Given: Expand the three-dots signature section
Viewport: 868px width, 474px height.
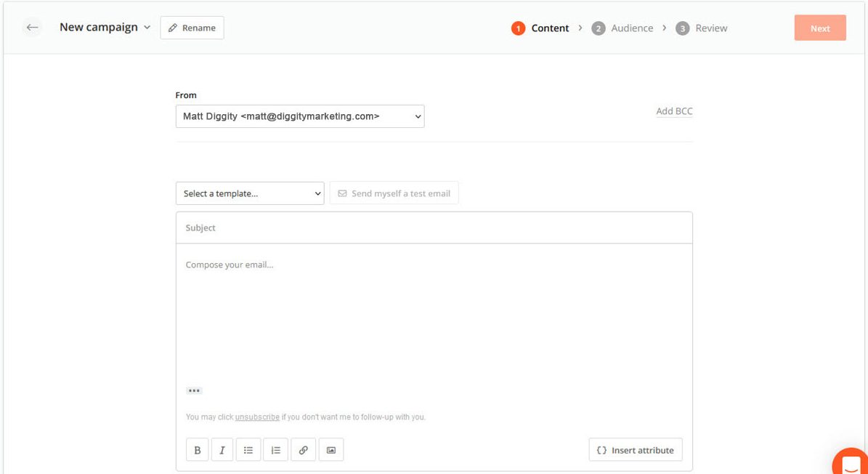Looking at the screenshot, I should pyautogui.click(x=193, y=390).
